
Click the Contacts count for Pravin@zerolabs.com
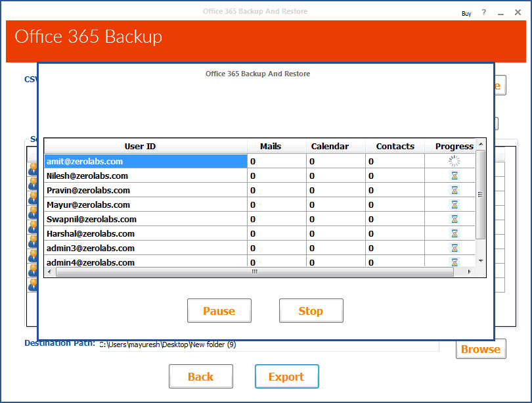[395, 190]
